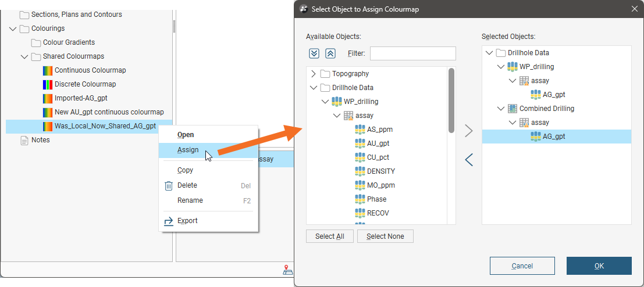Click the expand all double-chevron icon

[314, 53]
